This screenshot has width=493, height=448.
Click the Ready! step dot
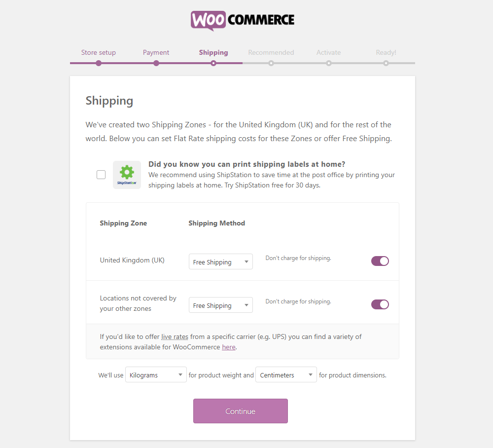386,63
